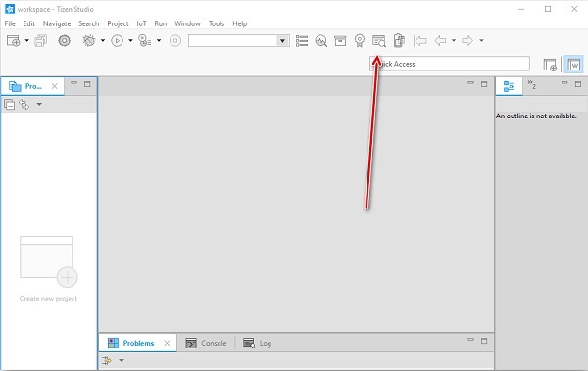Maximize the bottom Problems panel

pyautogui.click(x=484, y=341)
